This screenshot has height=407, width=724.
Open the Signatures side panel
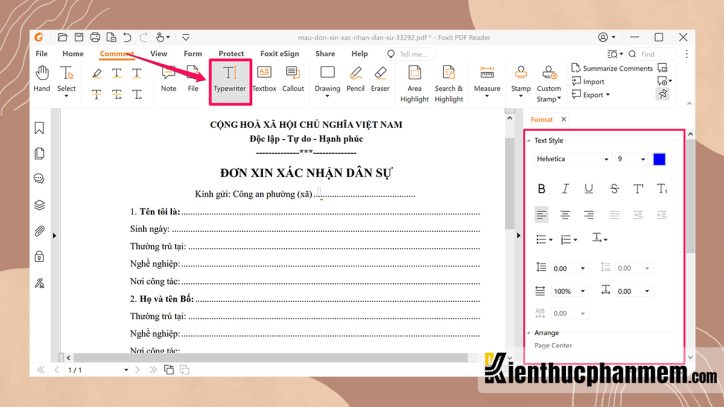click(x=39, y=283)
